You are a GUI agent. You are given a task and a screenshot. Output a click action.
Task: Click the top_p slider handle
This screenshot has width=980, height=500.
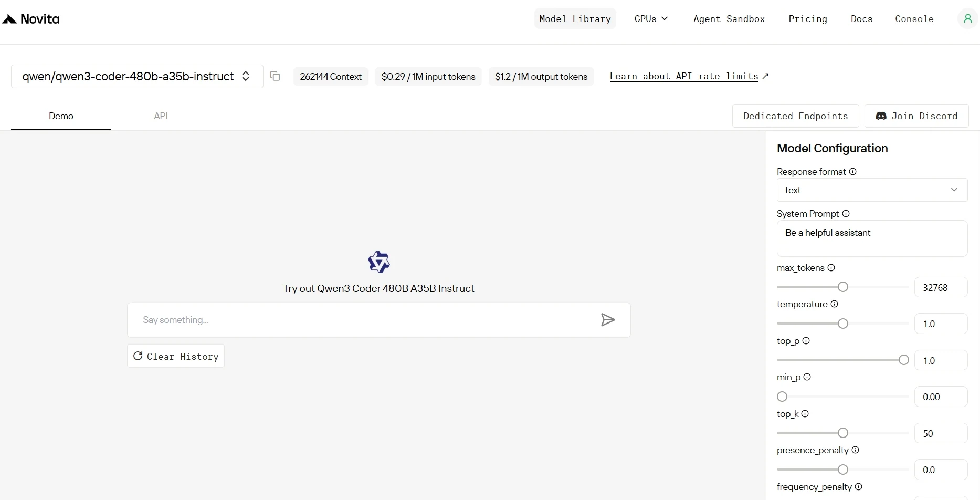coord(903,360)
